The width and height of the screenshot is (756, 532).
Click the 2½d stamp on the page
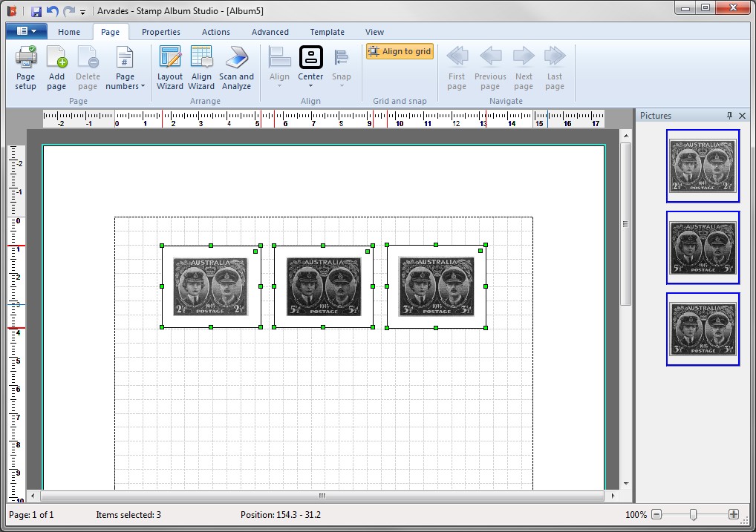pyautogui.click(x=211, y=286)
